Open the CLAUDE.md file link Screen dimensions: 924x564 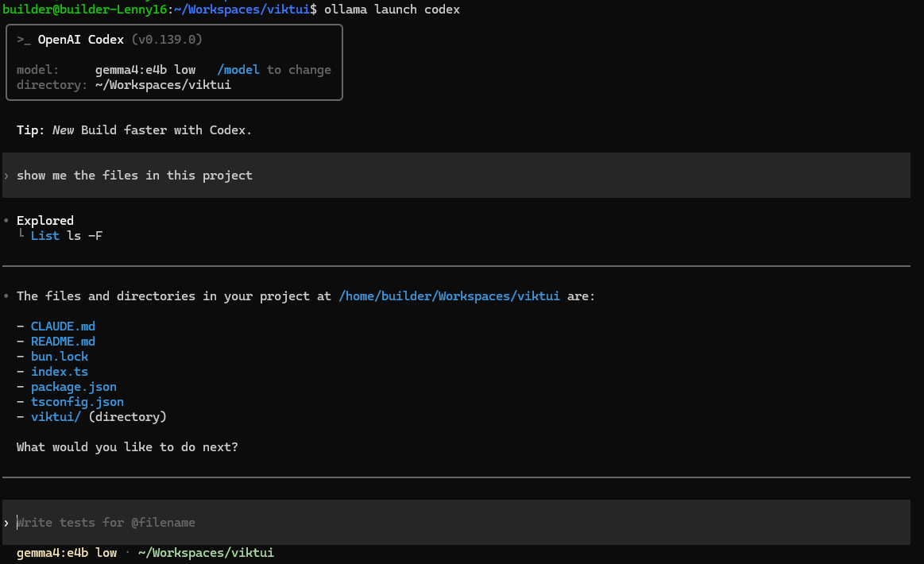tap(63, 326)
